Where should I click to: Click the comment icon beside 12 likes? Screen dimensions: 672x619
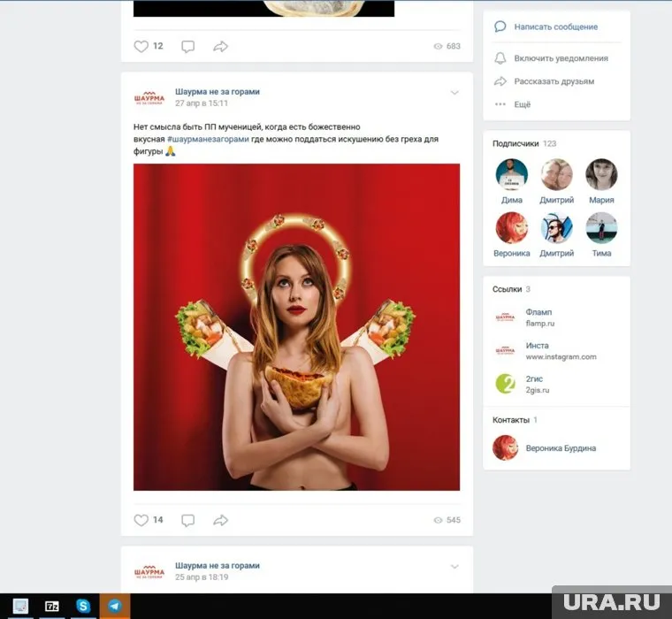pyautogui.click(x=187, y=46)
